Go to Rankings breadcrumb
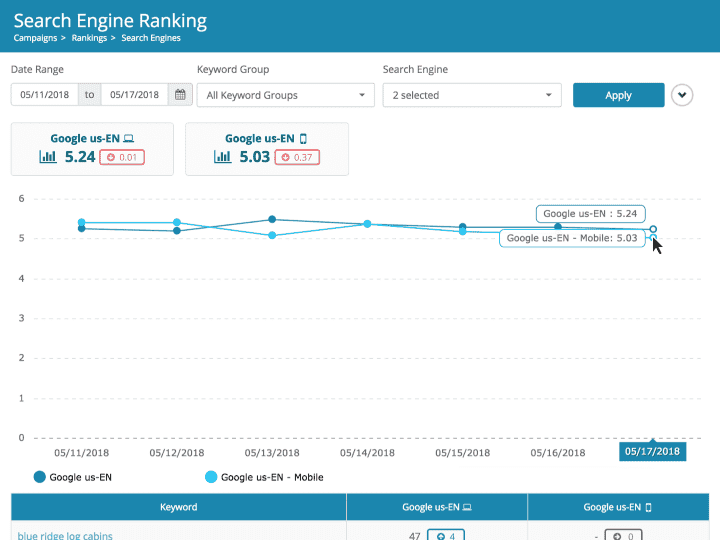720x540 pixels. (90, 38)
